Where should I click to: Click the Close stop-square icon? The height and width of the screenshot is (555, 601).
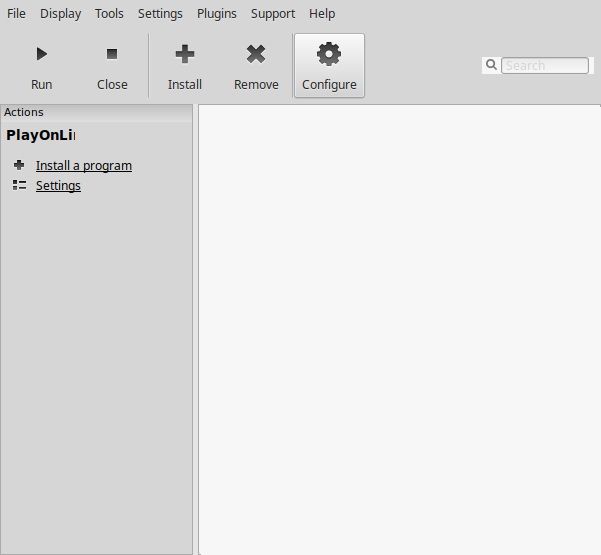click(112, 54)
